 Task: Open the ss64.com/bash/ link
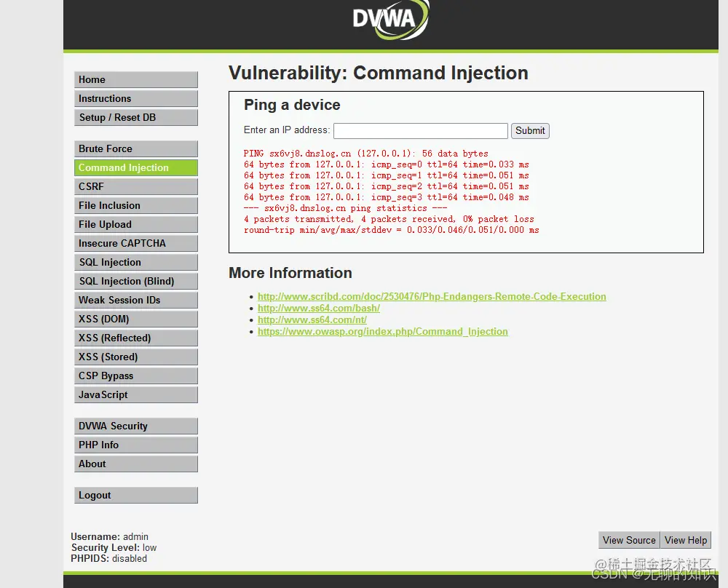coord(319,308)
